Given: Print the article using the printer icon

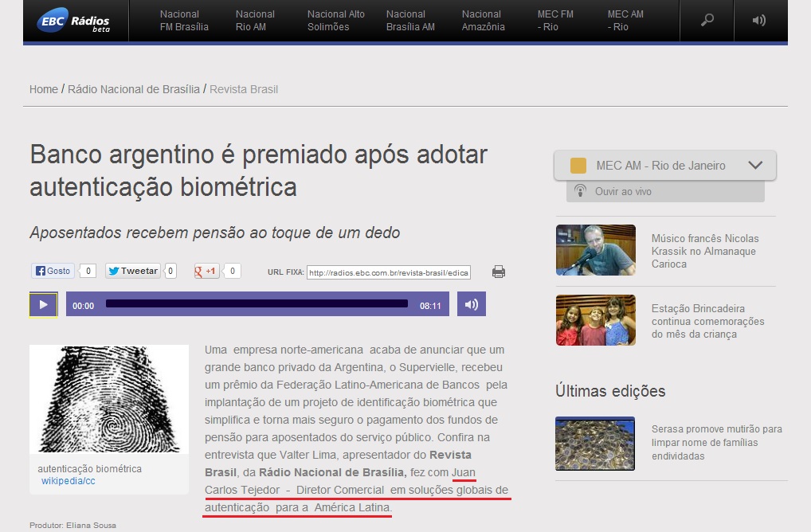Looking at the screenshot, I should (499, 272).
